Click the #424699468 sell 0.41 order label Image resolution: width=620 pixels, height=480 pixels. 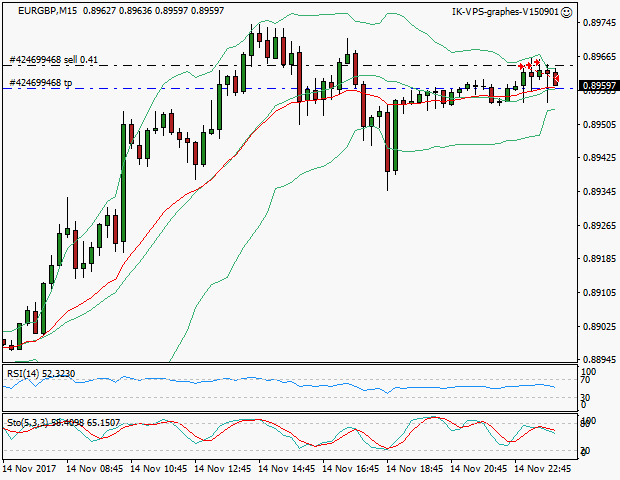(53, 60)
